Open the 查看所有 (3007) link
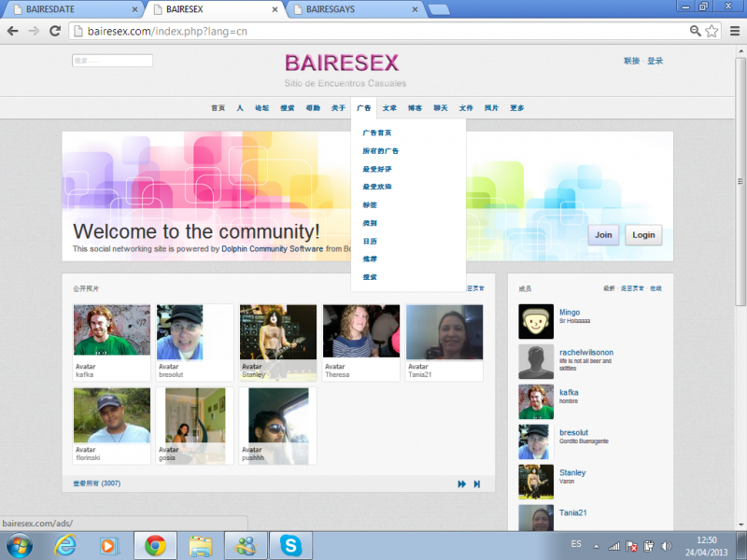This screenshot has height=560, width=747. click(x=97, y=483)
